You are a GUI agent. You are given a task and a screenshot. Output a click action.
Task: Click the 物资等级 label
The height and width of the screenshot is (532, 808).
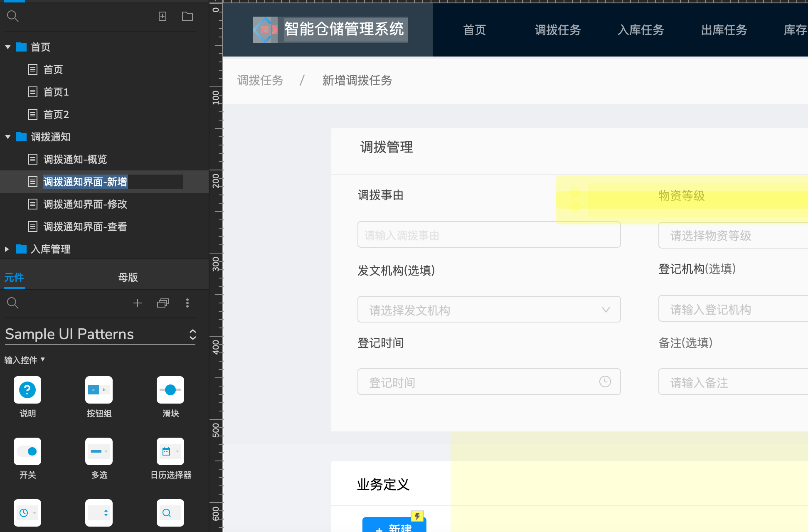(682, 196)
